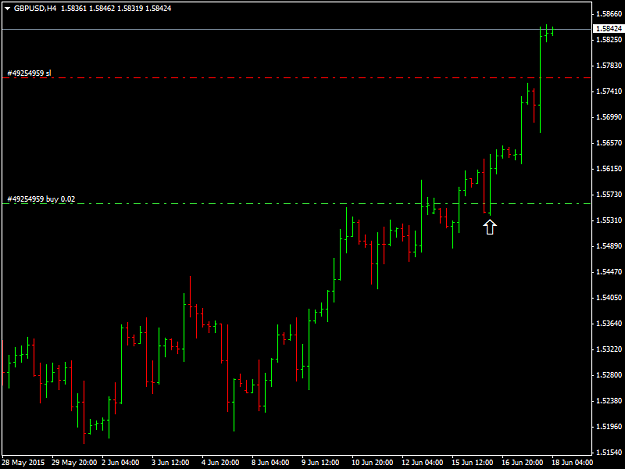Viewport: 625px width, 469px height.
Task: Click the 1.56570 price scale value
Action: (x=609, y=143)
